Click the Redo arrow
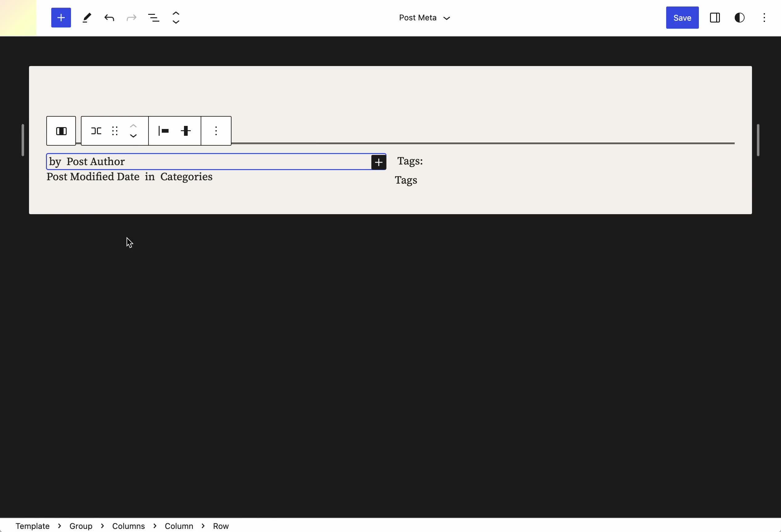Viewport: 781px width, 532px height. pos(131,18)
